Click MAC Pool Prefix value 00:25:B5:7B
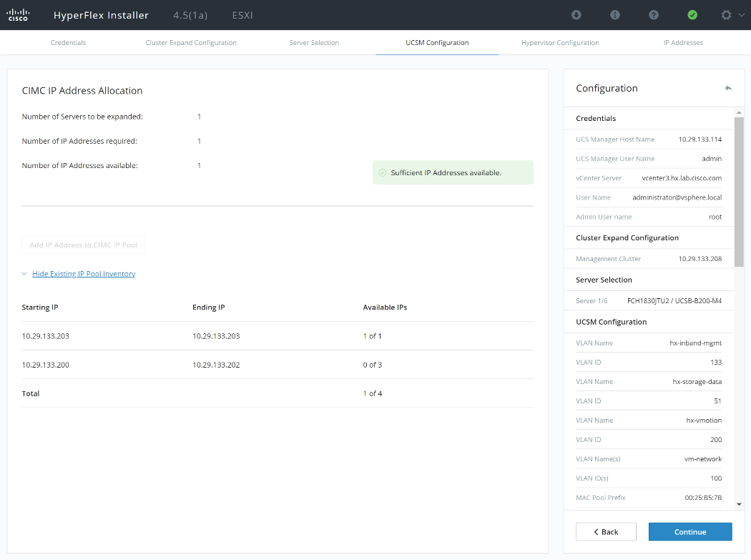The height and width of the screenshot is (560, 751). [703, 498]
